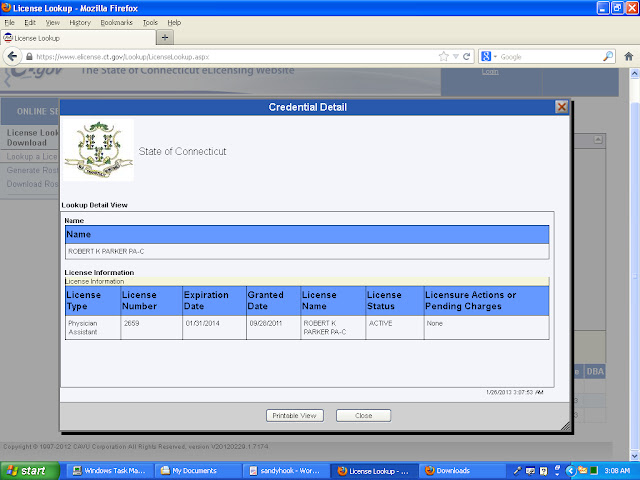The image size is (640, 480).
Task: Click the dialog resize grip corner
Action: tap(565, 426)
